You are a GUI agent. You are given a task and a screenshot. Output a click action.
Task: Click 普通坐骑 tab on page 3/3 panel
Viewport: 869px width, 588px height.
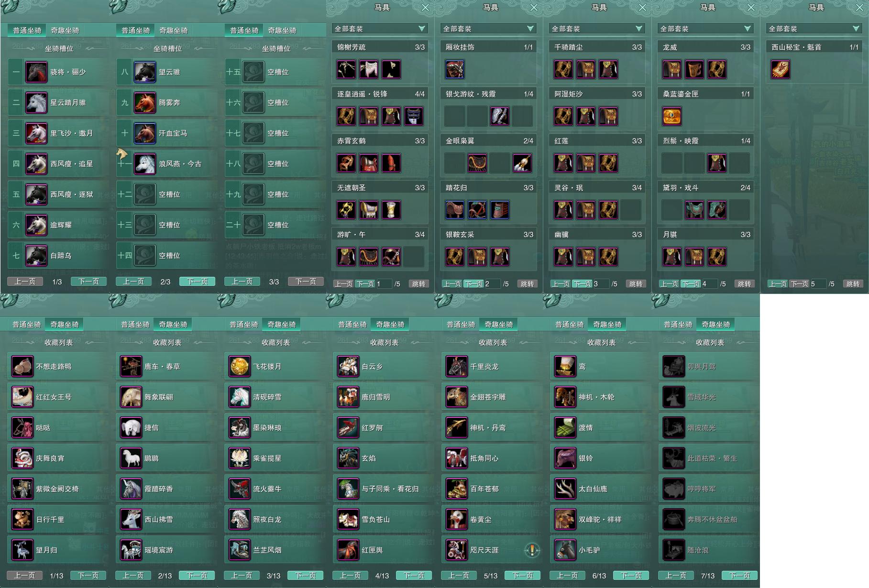(x=244, y=31)
